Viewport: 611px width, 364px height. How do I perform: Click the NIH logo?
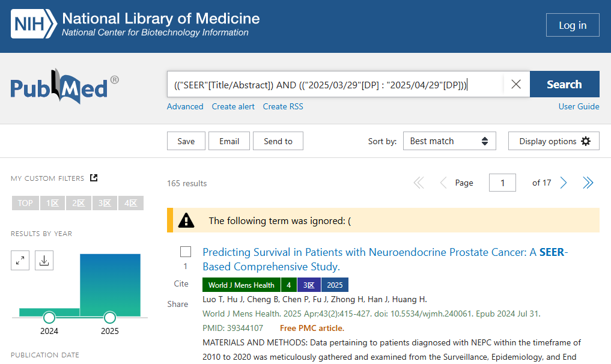(34, 24)
